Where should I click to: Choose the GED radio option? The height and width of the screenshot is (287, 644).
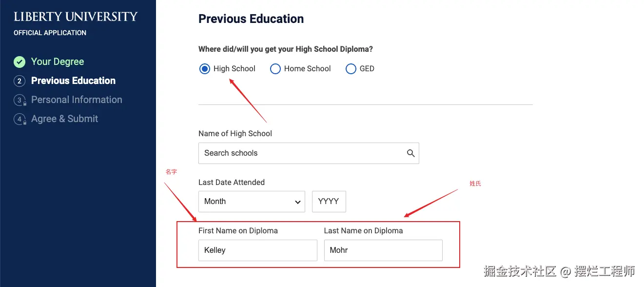[x=351, y=69]
